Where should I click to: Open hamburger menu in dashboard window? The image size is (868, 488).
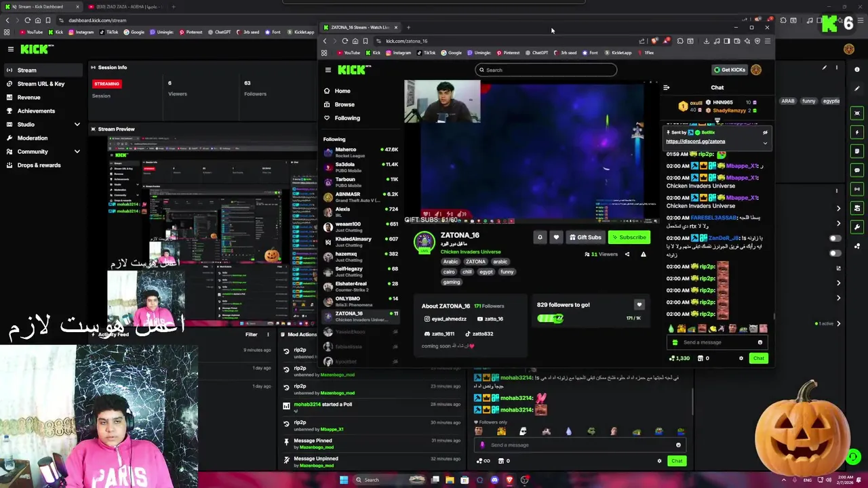click(x=10, y=49)
